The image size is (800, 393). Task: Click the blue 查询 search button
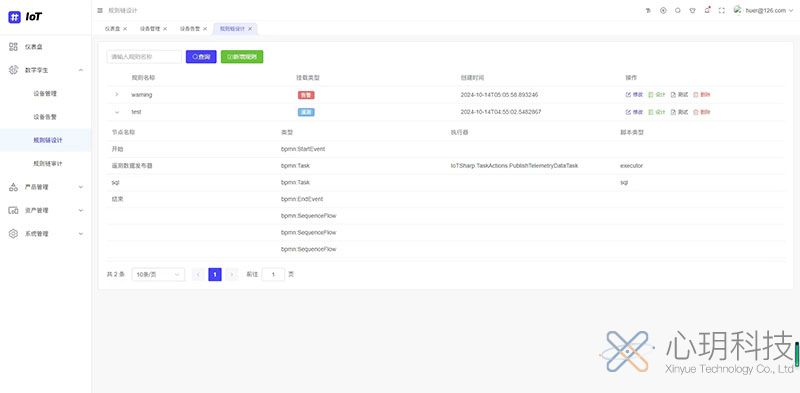click(201, 57)
